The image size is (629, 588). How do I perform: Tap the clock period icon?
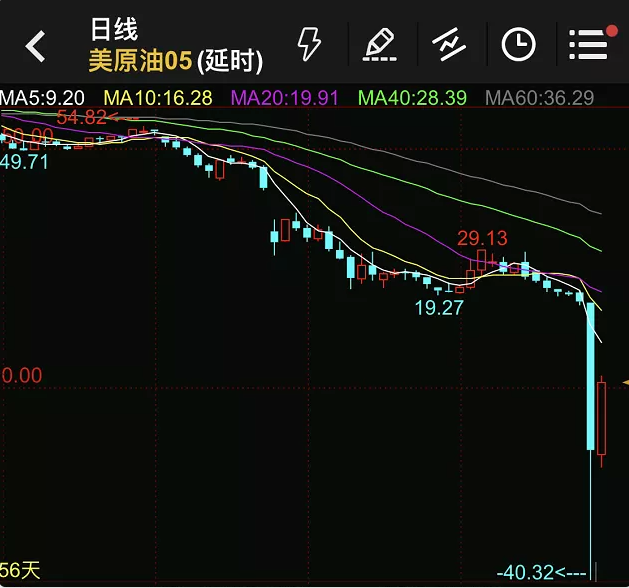(518, 44)
